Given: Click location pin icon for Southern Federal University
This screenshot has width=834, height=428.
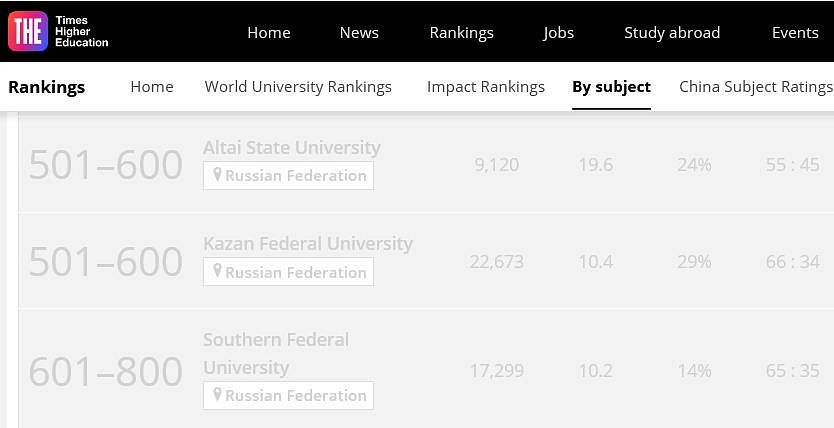Looking at the screenshot, I should click(x=215, y=396).
